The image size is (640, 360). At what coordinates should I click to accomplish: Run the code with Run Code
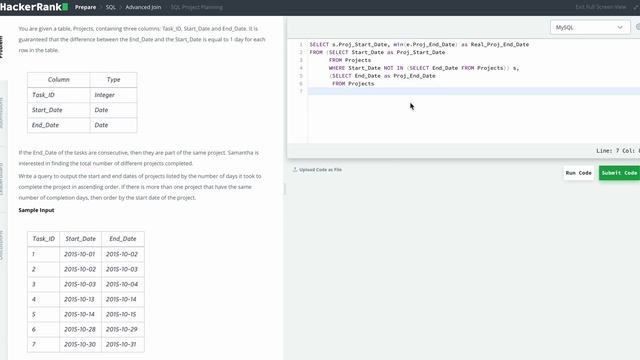pyautogui.click(x=578, y=173)
